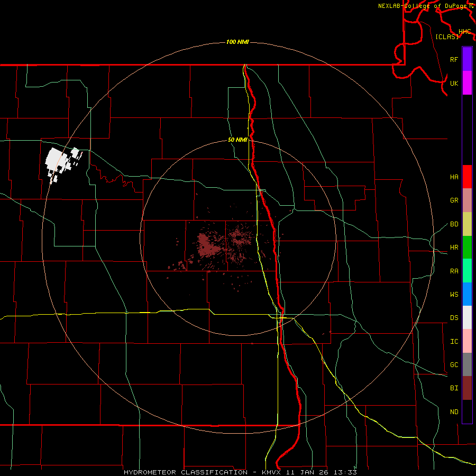Click the white dry snow echo patch
Screen dimensions: 476x476
(x=58, y=161)
